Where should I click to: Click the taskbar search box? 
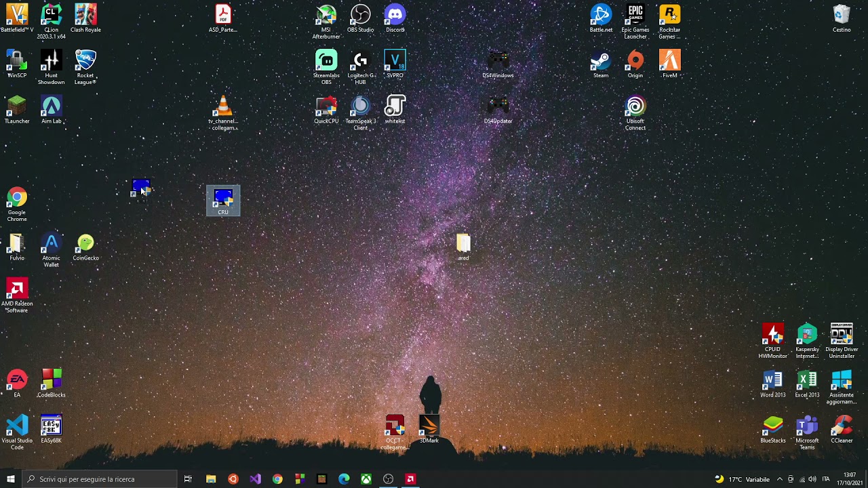click(99, 479)
